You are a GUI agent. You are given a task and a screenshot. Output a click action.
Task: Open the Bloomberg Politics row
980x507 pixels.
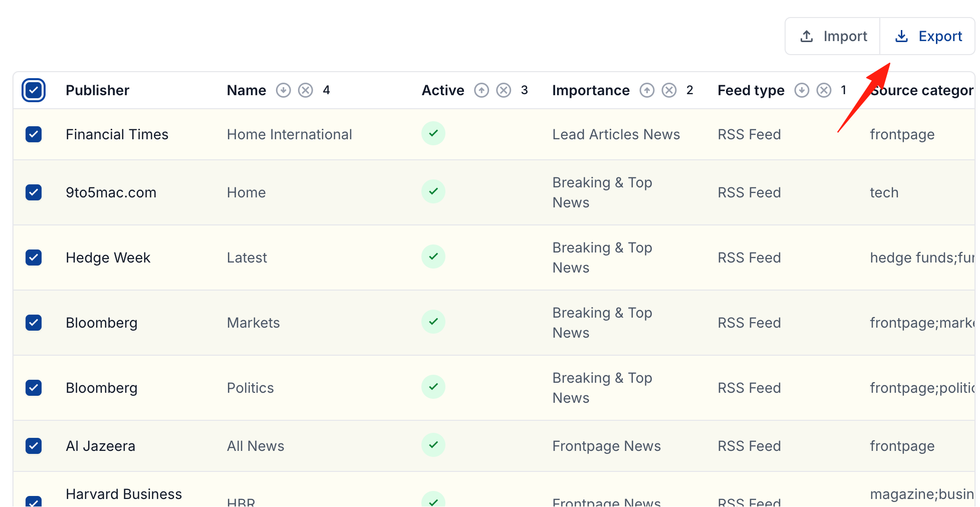pyautogui.click(x=494, y=388)
